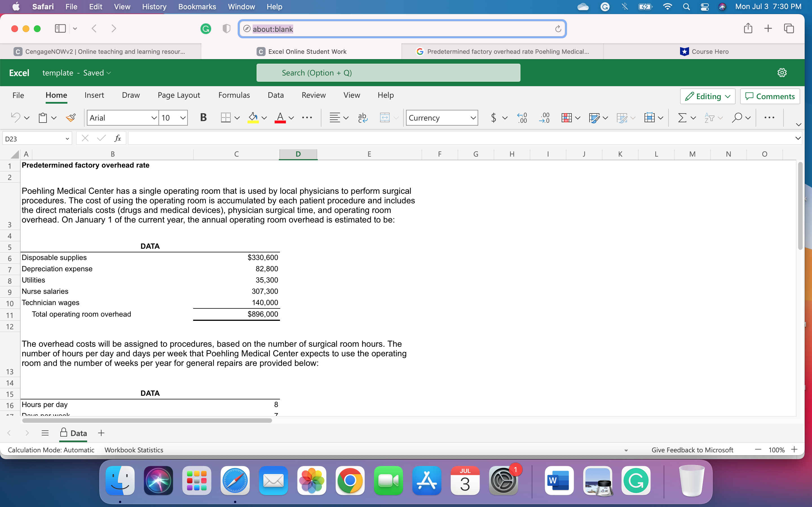Confirm the formula entry with the checkmark
The width and height of the screenshot is (812, 507).
pyautogui.click(x=100, y=138)
